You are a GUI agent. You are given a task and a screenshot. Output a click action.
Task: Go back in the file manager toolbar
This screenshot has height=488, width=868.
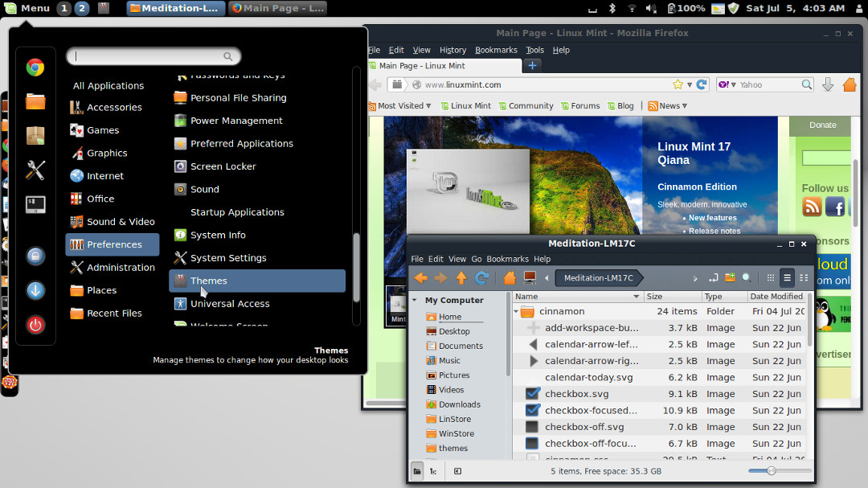pyautogui.click(x=420, y=278)
